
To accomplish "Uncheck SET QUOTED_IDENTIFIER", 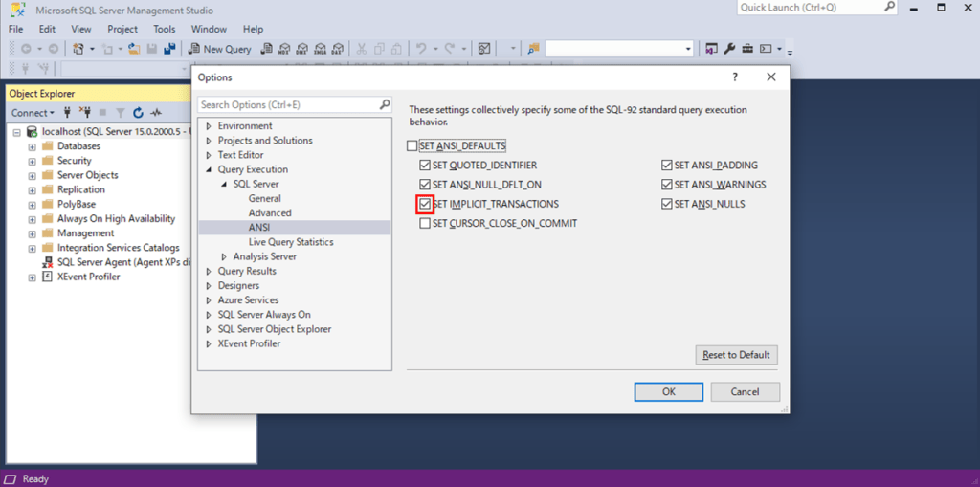I will click(425, 166).
